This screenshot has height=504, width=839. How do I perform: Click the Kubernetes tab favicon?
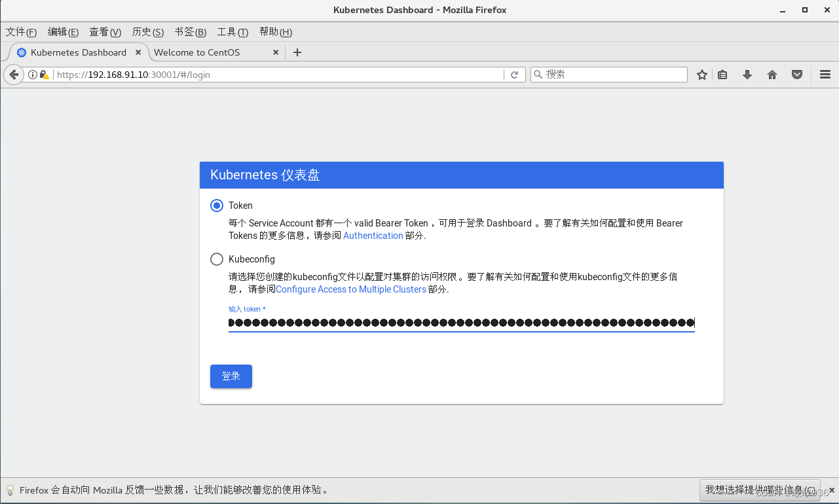click(x=22, y=52)
